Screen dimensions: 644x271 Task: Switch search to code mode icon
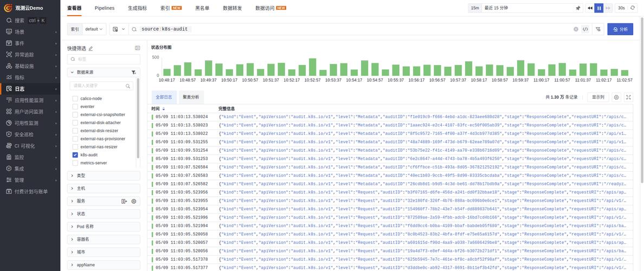pos(585,29)
